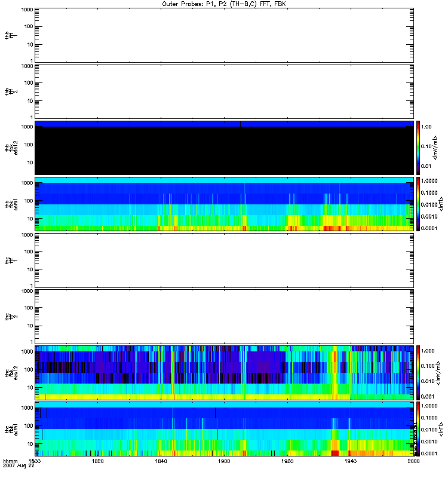Click the first empty thc spectrogram panel

tap(224, 261)
